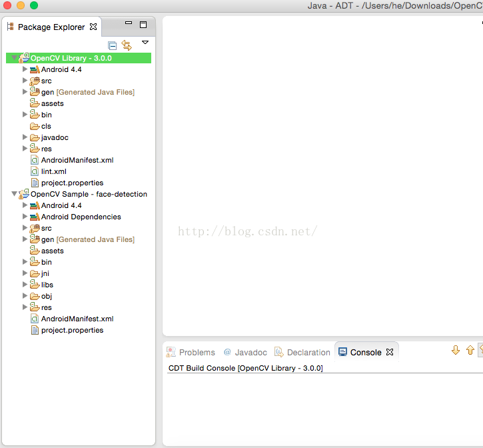
Task: Switch to the Problems tab
Action: click(x=191, y=352)
